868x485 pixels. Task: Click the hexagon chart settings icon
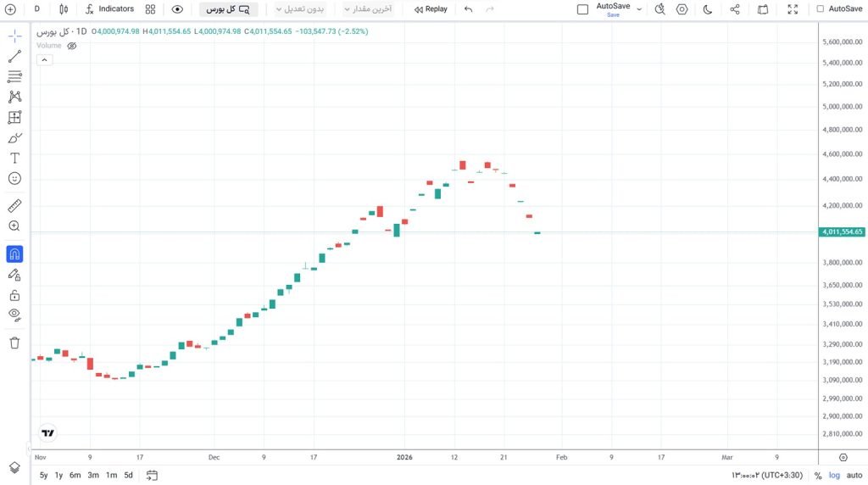(682, 9)
